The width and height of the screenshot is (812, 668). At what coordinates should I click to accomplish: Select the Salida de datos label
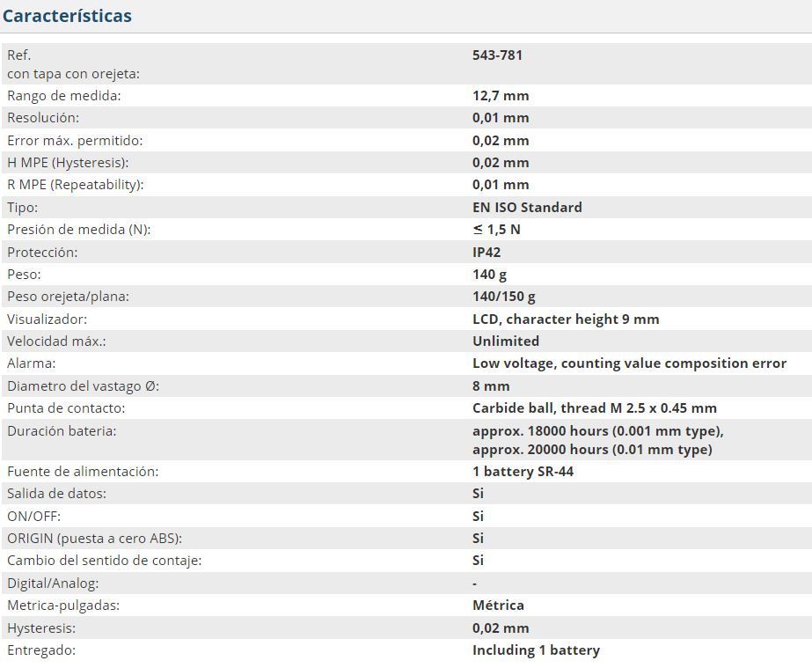pos(56,493)
